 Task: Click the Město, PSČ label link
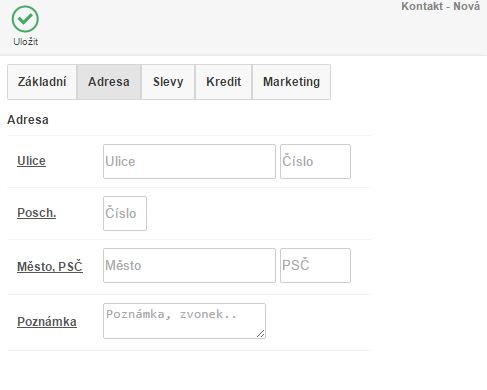coord(50,267)
